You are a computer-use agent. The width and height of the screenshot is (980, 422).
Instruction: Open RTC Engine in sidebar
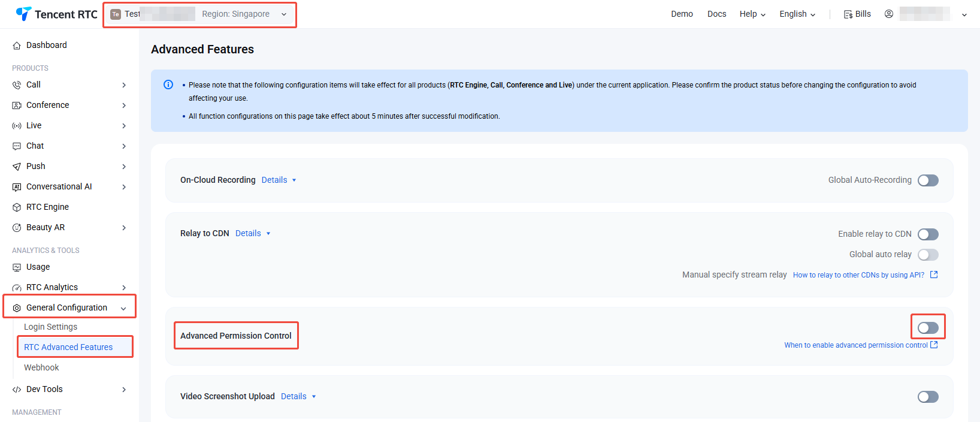coord(48,207)
